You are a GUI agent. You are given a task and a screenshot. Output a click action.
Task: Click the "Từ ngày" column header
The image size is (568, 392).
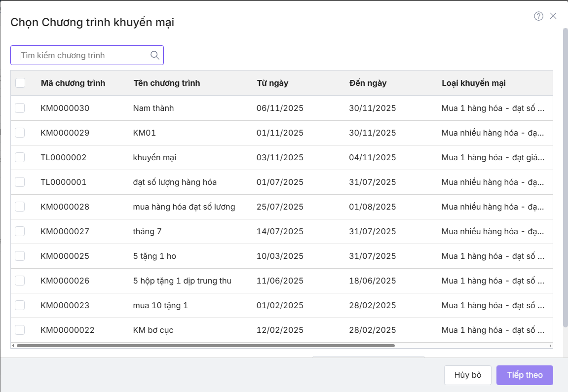(272, 83)
